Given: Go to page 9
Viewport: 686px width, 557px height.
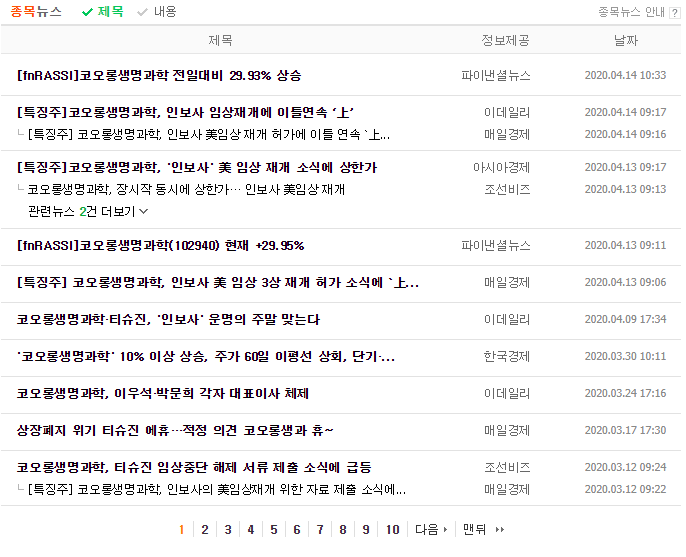Looking at the screenshot, I should (x=366, y=530).
